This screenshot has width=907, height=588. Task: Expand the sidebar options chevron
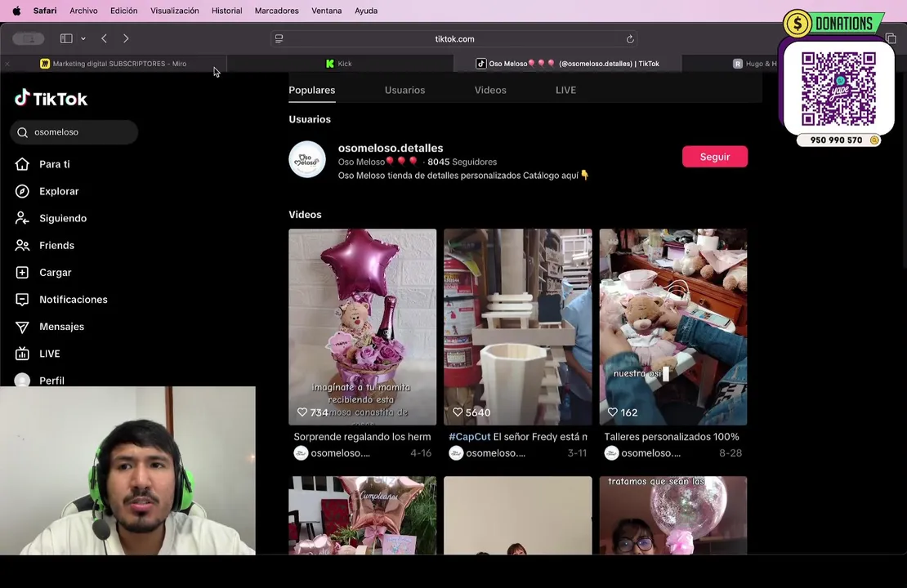click(83, 38)
